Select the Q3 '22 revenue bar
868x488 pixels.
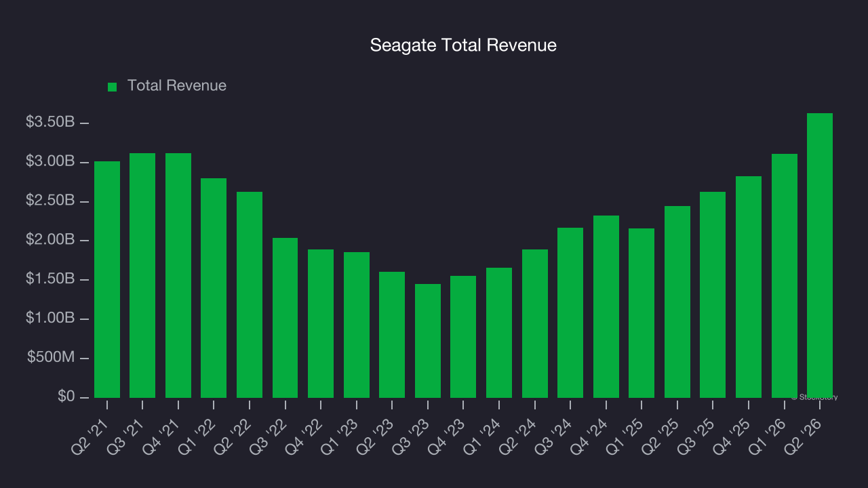285,318
